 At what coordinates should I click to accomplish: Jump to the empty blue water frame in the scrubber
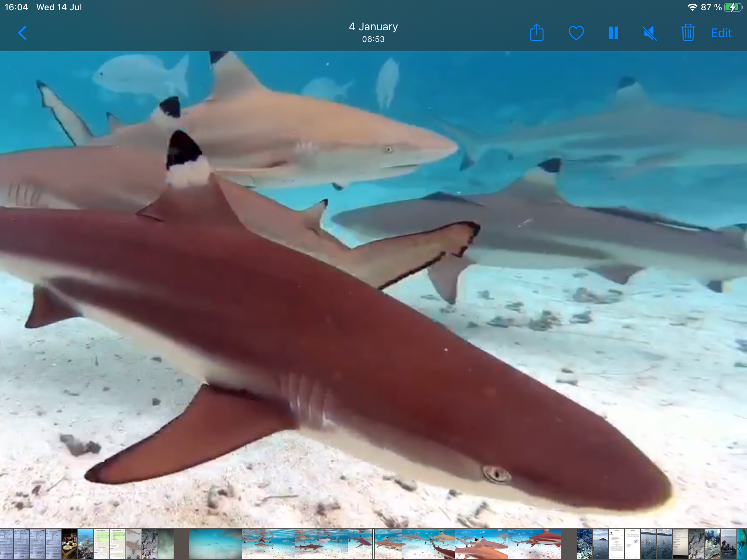215,544
